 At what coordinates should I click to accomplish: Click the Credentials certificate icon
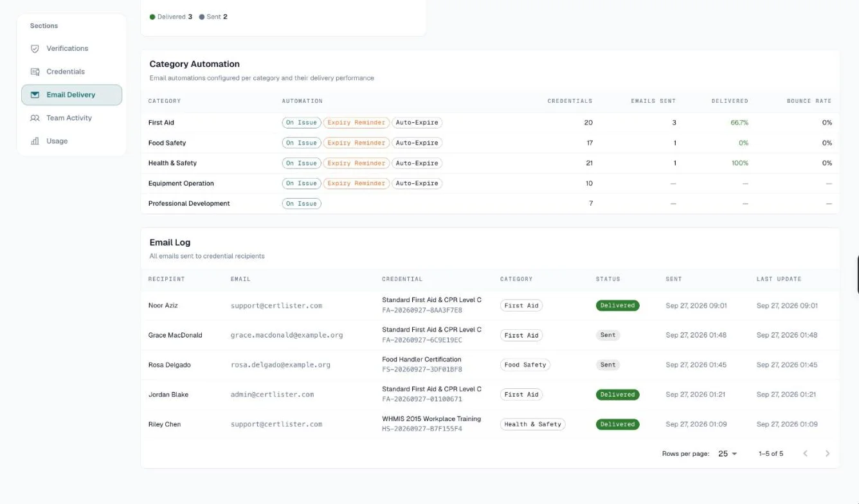(35, 72)
